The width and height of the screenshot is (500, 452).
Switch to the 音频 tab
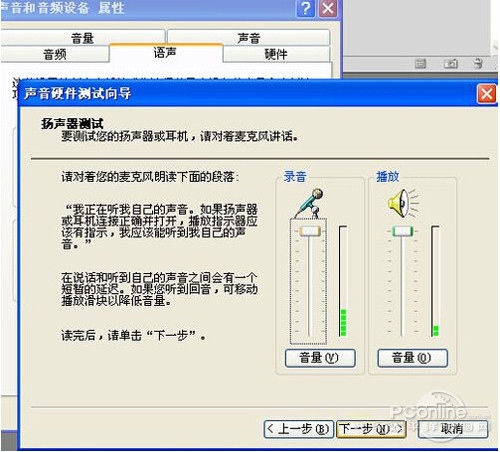(55, 54)
